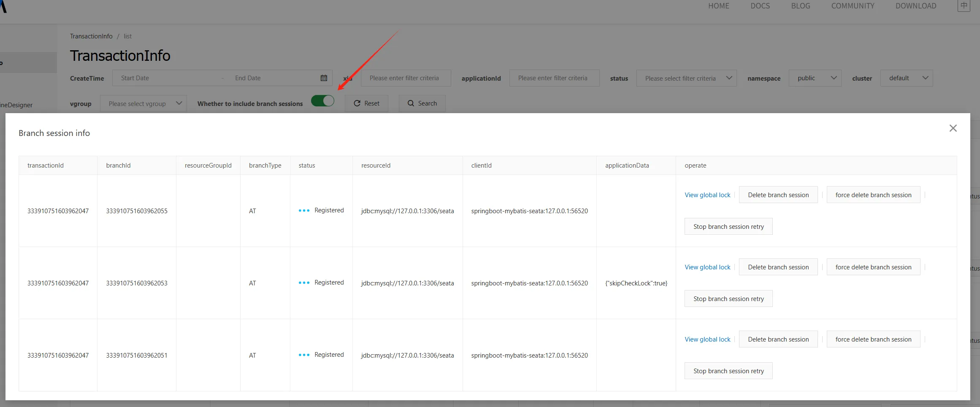980x407 pixels.
Task: Expand the vgroup select dropdown
Action: point(143,103)
